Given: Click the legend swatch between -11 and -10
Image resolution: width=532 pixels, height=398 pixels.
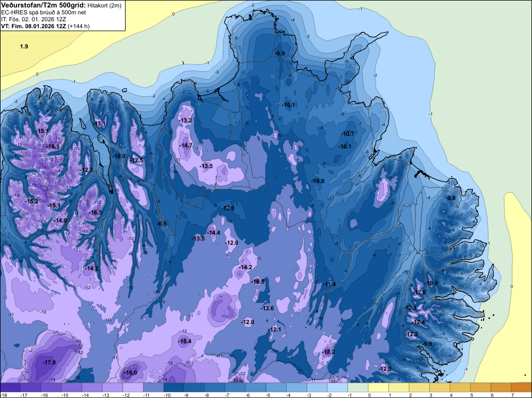Looking at the screenshot, I should click(x=153, y=387).
